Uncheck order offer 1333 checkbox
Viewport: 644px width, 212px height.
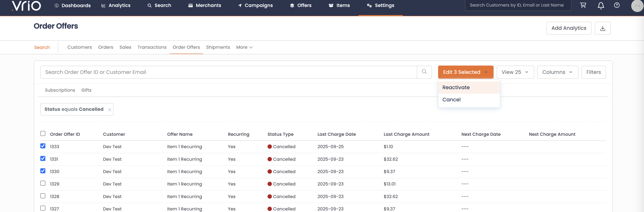(43, 146)
